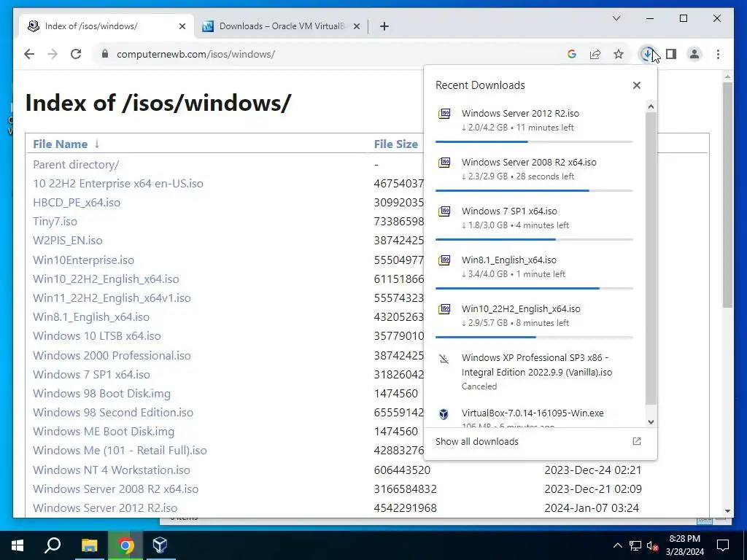Click Windows Me (101 - Retail Full).iso link
Viewport: 747px width, 560px height.
click(x=120, y=451)
